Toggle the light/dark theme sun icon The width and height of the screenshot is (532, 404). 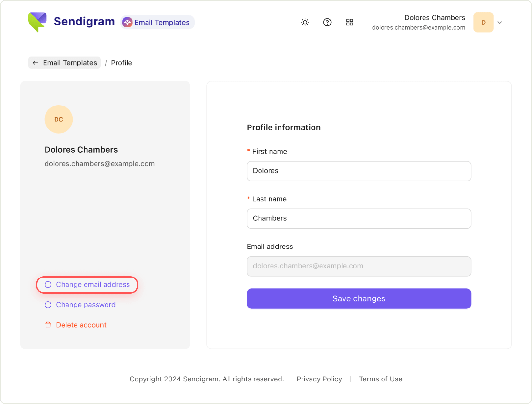click(x=305, y=22)
